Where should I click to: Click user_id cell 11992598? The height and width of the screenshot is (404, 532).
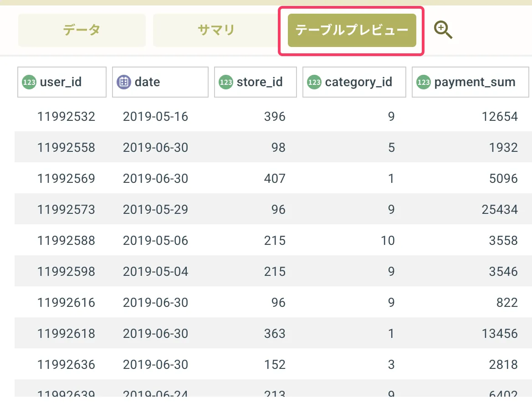click(x=66, y=271)
